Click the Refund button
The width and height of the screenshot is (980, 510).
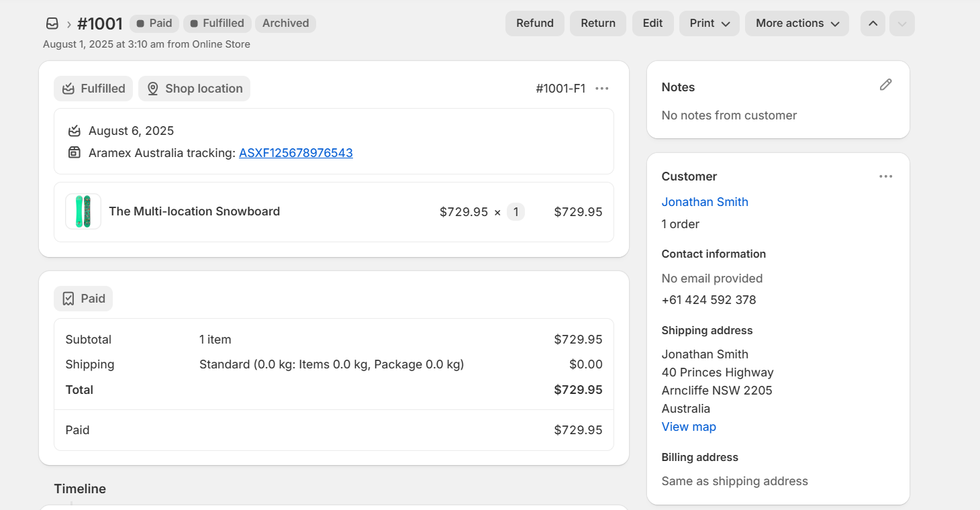(534, 23)
